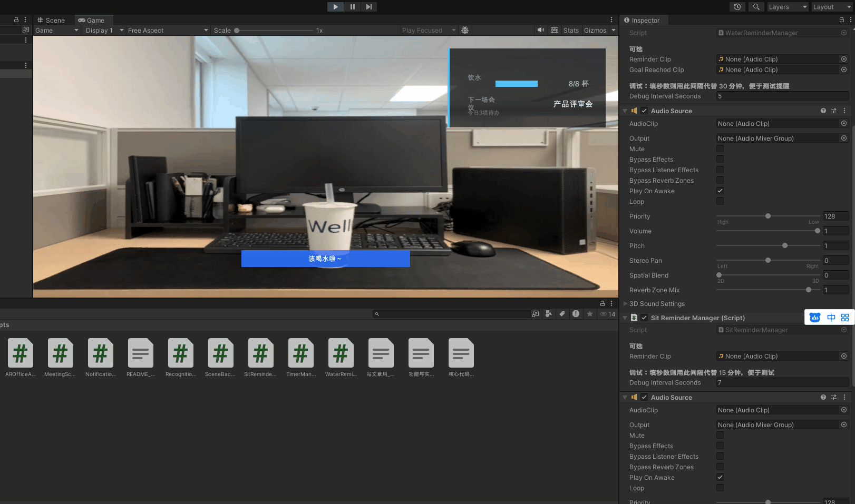
Task: Click the Play button in the toolbar
Action: (x=335, y=7)
